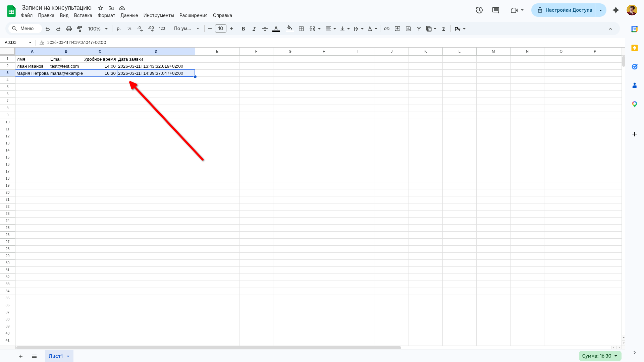Toggle italic formatting
644x362 pixels.
coord(254,29)
